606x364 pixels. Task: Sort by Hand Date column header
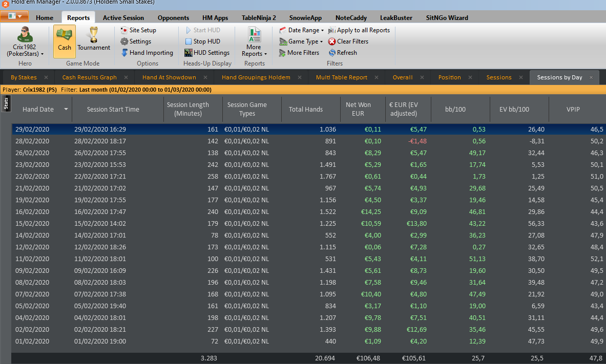pyautogui.click(x=38, y=110)
